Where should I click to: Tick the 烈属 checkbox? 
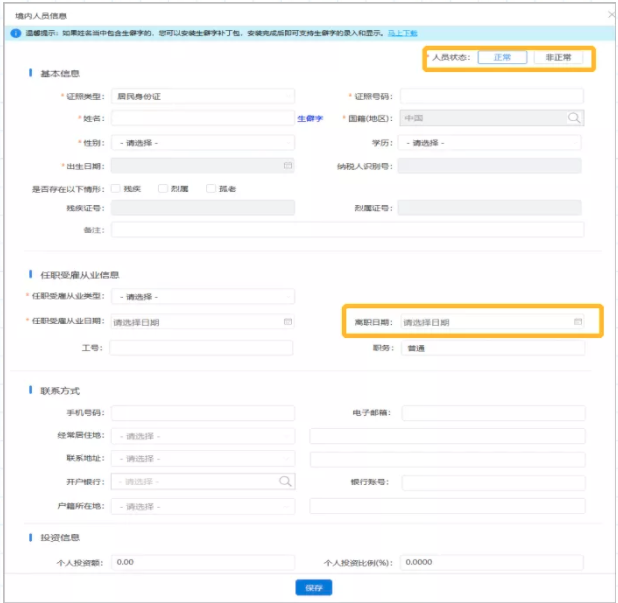tap(163, 188)
